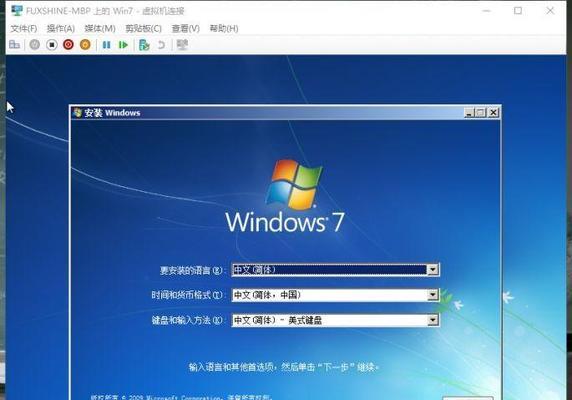Open the 帮助(H) menu
Image resolution: width=572 pixels, height=400 pixels.
tap(224, 28)
